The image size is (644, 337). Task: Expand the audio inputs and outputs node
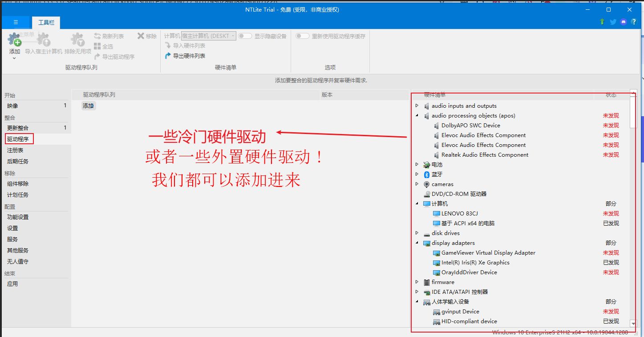pos(417,106)
